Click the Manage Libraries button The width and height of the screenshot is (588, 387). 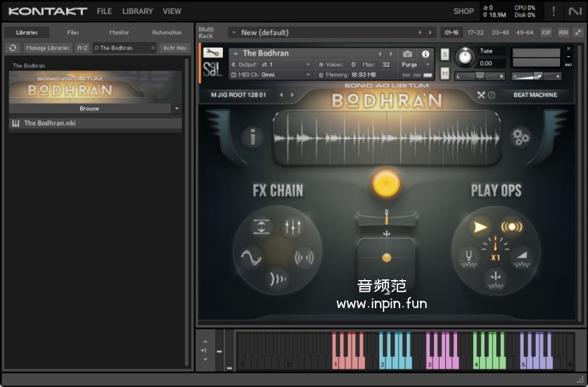tap(48, 48)
